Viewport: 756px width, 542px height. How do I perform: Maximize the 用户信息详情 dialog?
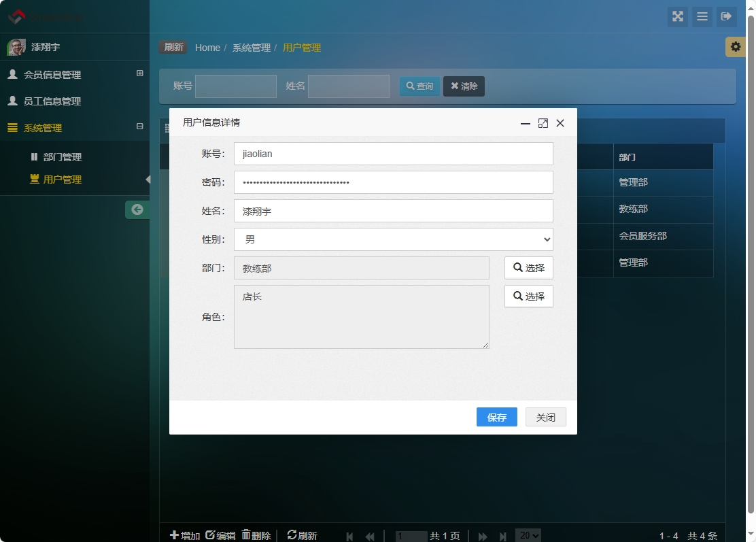[543, 123]
